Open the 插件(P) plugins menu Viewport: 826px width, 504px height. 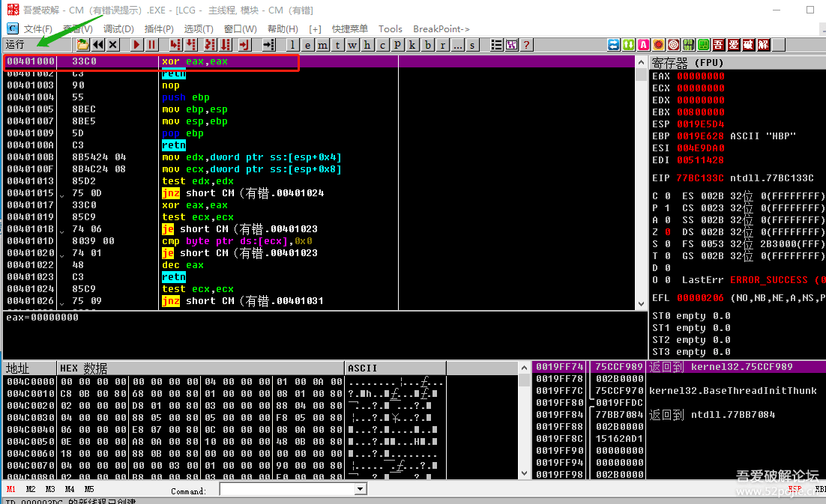pos(159,28)
